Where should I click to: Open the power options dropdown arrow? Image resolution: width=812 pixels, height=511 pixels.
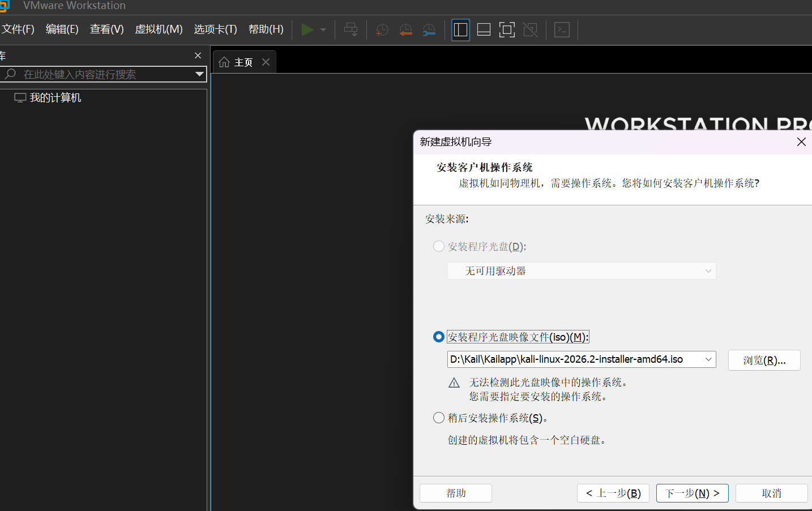click(x=323, y=29)
